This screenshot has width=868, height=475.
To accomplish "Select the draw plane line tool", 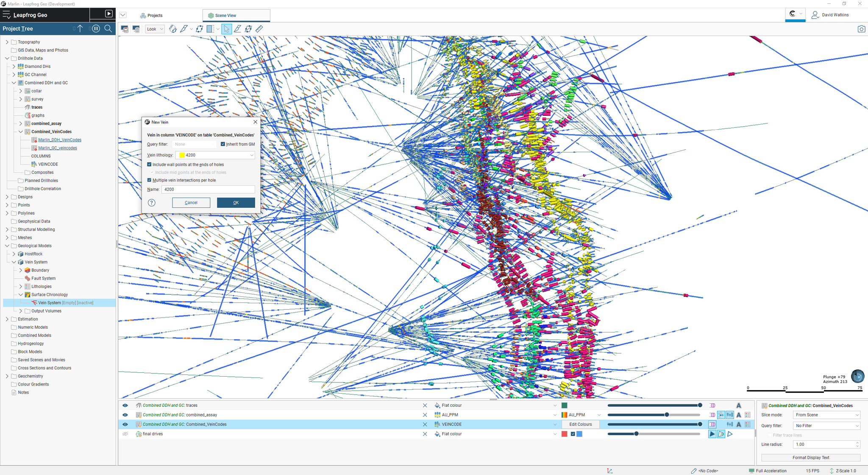I will 237,29.
